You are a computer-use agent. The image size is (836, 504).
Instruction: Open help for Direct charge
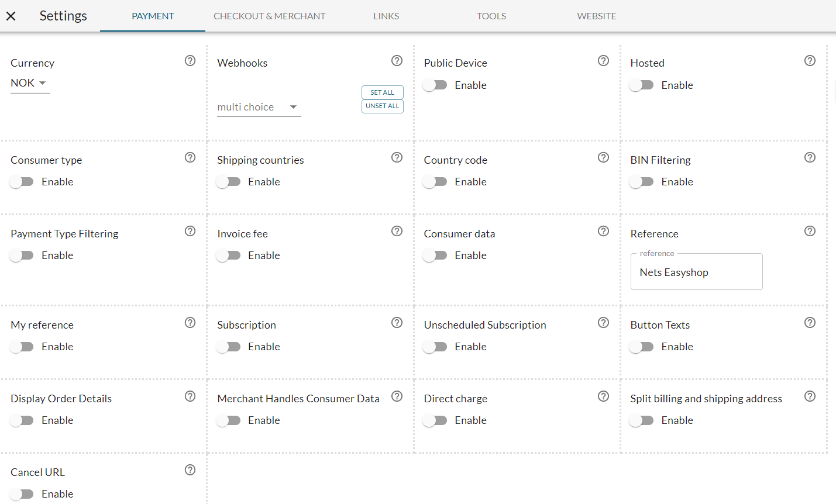[603, 396]
